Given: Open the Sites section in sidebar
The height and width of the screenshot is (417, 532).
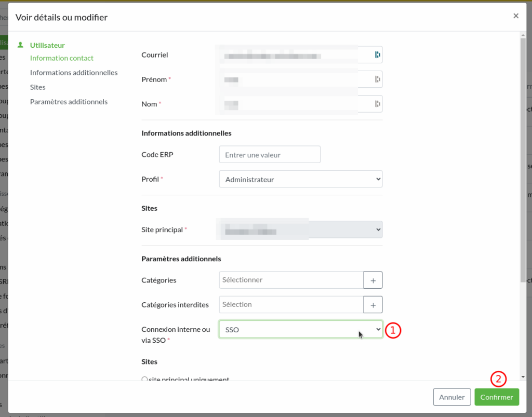Looking at the screenshot, I should [x=38, y=87].
